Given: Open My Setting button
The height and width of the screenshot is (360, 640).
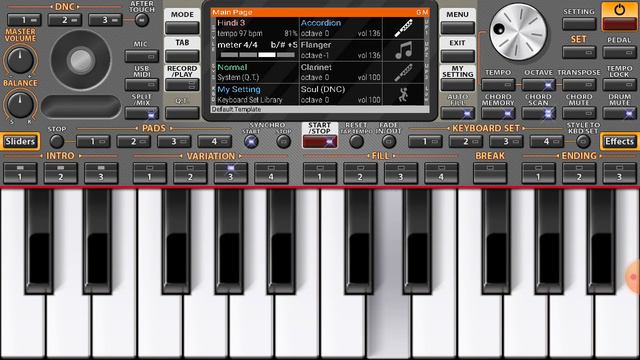Looking at the screenshot, I should 458,85.
